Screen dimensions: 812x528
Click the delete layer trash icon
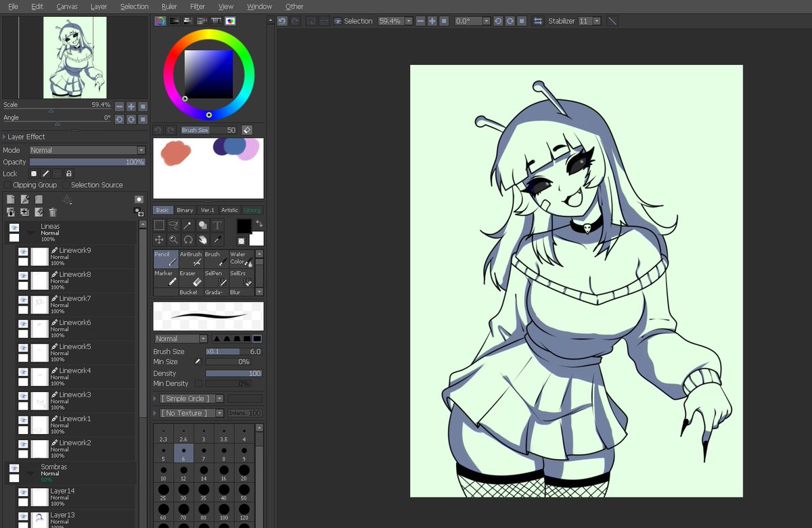coord(52,212)
